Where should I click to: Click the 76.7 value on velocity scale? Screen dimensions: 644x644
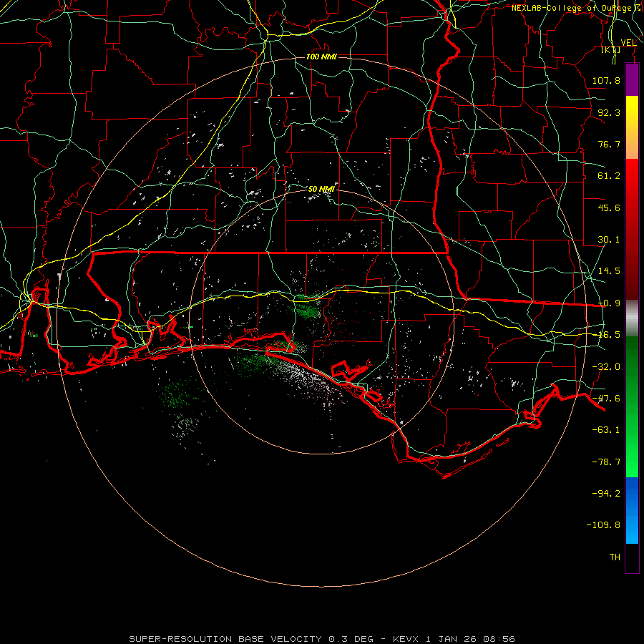coord(609,144)
